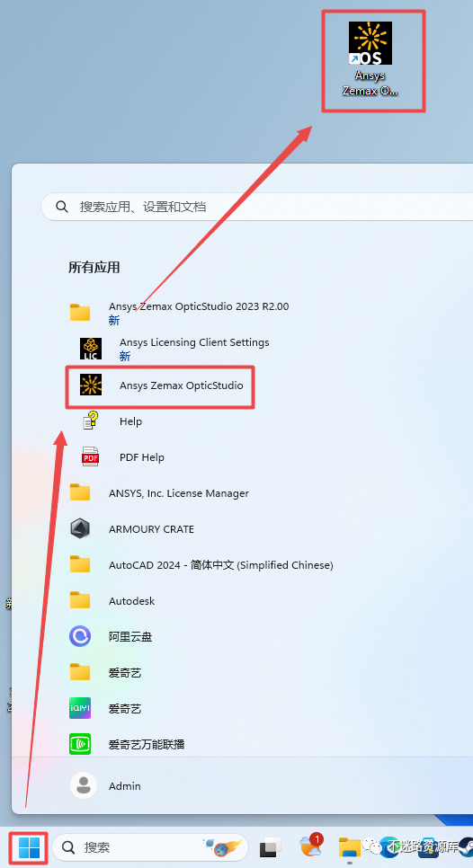Click the Ansys Licensing Client LIC icon
473x868 pixels.
pyautogui.click(x=91, y=349)
